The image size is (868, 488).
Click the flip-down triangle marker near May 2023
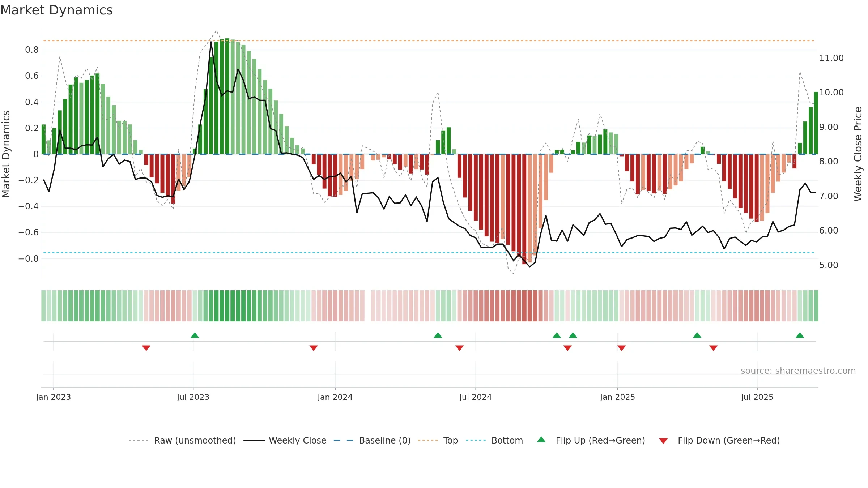click(x=146, y=348)
